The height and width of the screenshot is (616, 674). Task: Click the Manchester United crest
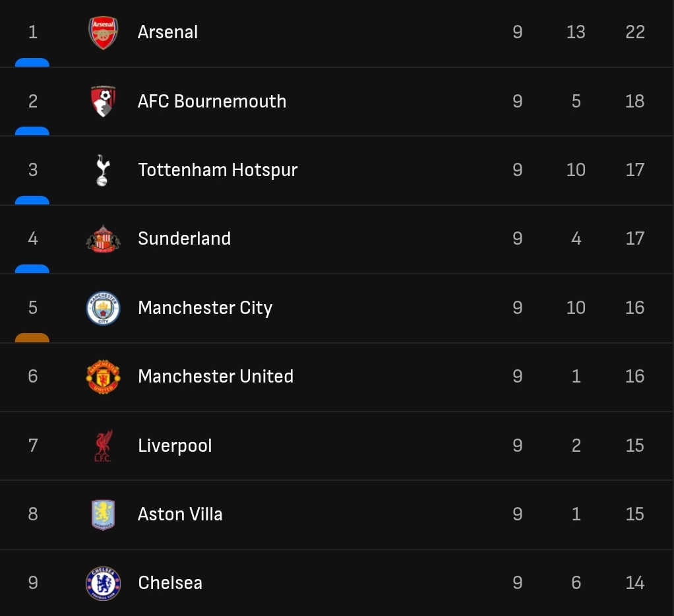[103, 377]
